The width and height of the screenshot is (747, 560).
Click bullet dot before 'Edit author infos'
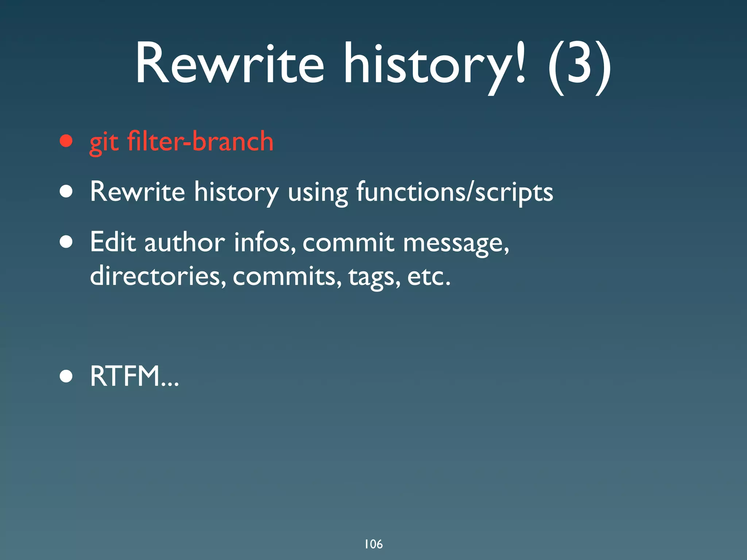tap(66, 242)
